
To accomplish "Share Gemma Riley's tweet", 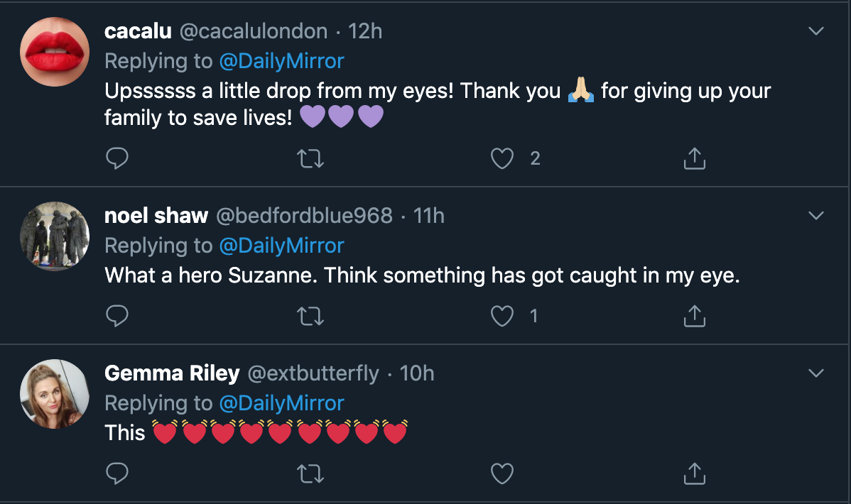I will [694, 473].
